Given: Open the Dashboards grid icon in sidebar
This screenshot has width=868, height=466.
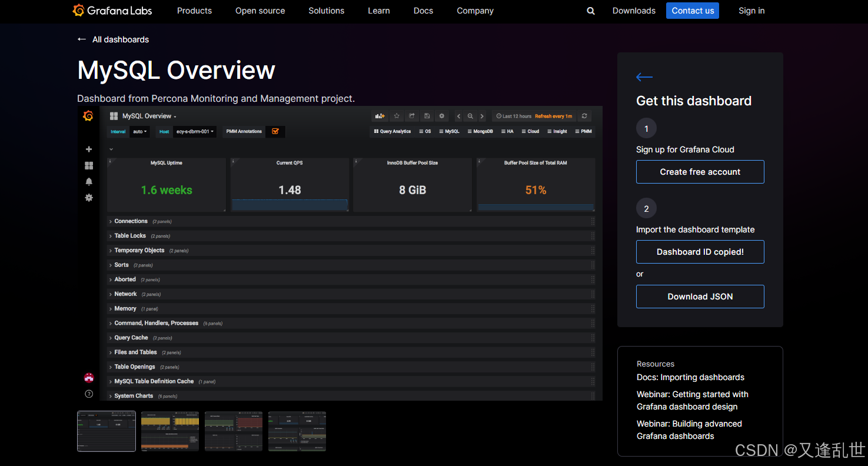Looking at the screenshot, I should click(x=89, y=166).
